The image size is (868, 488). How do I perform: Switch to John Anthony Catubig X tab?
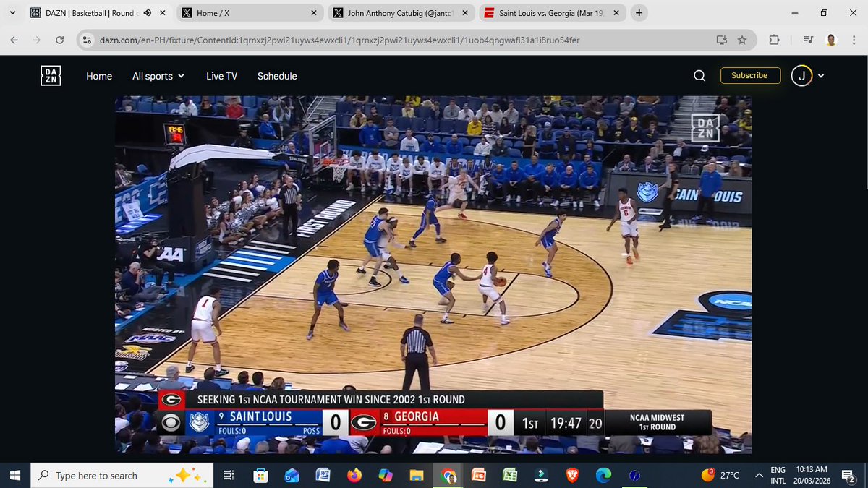click(x=400, y=13)
